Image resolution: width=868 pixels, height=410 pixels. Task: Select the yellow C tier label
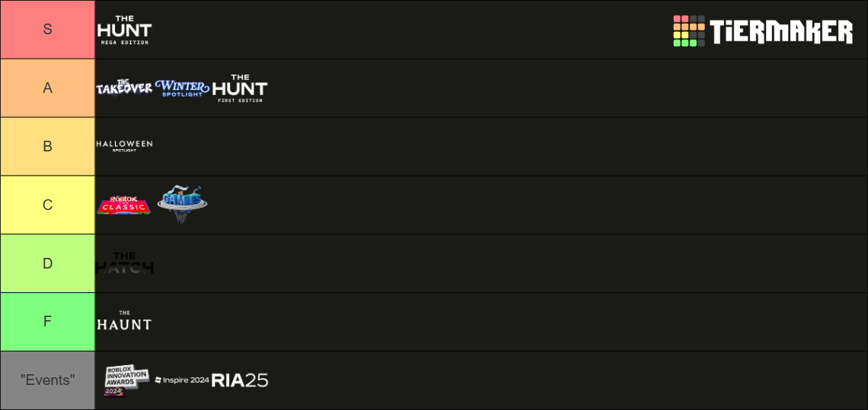48,205
